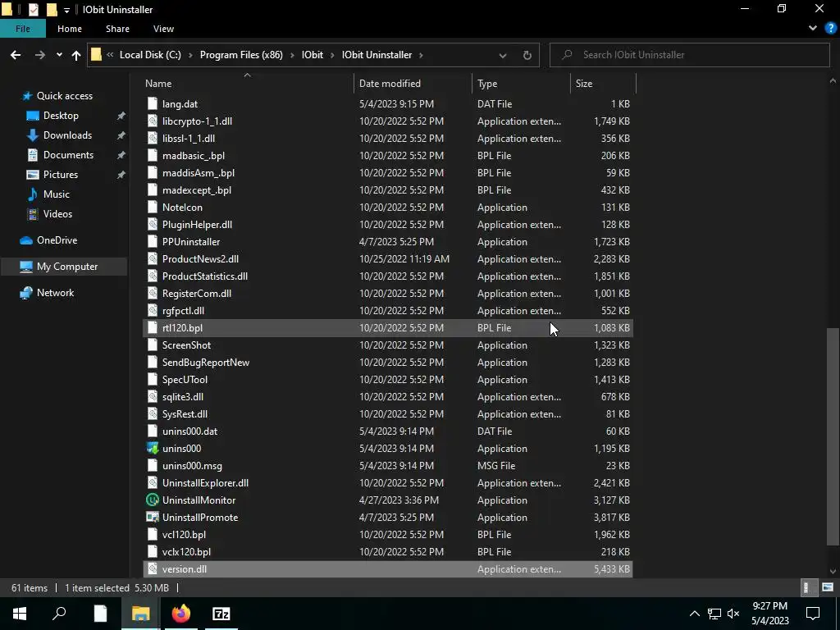Click the Downloads arrow icon in sidebar
Viewport: 840px width, 630px height.
point(33,135)
